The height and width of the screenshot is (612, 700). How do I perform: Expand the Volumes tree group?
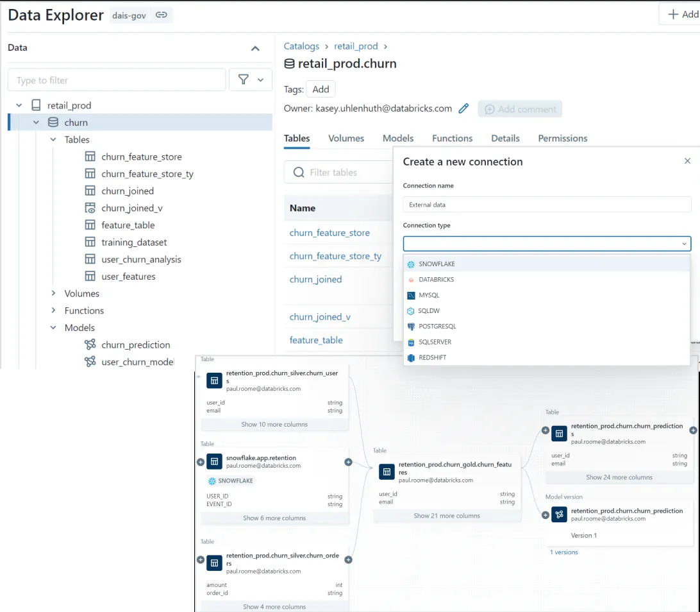tap(53, 293)
